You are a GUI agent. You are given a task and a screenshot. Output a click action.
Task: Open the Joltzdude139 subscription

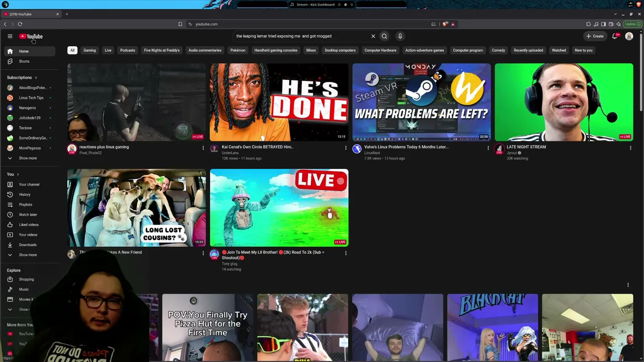(29, 118)
